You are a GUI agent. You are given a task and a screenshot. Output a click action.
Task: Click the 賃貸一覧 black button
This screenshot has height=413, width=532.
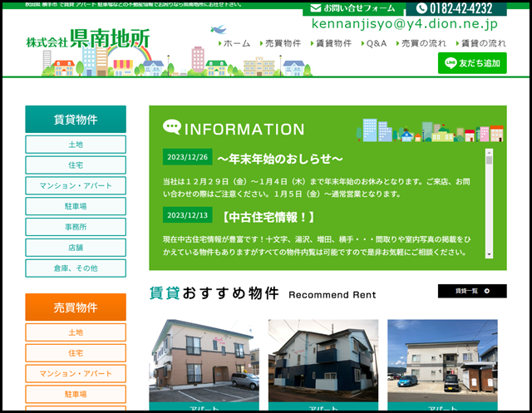click(472, 291)
